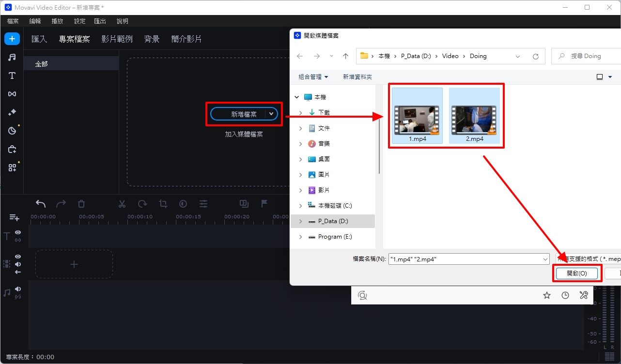Click the undo arrow icon
Screen dimensions: 621x364
click(41, 204)
